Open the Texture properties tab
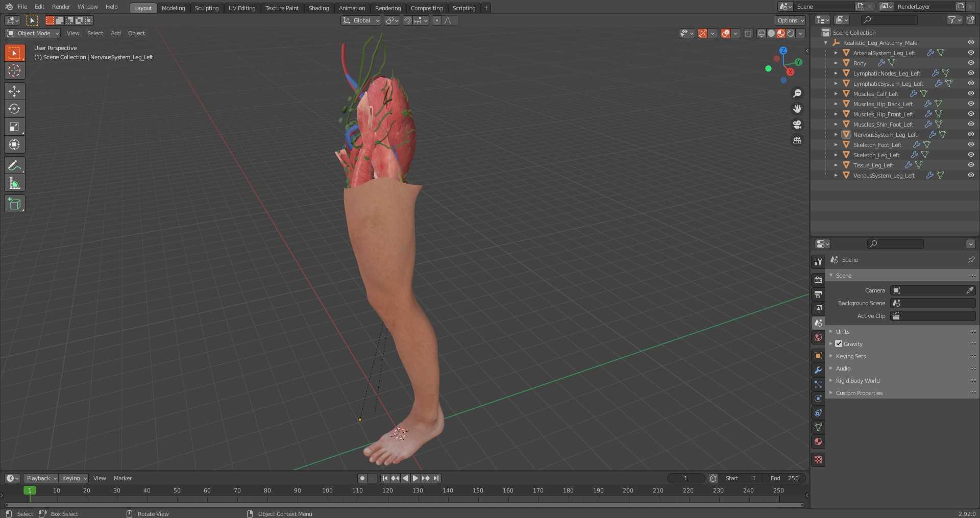This screenshot has height=518, width=980. [x=818, y=460]
